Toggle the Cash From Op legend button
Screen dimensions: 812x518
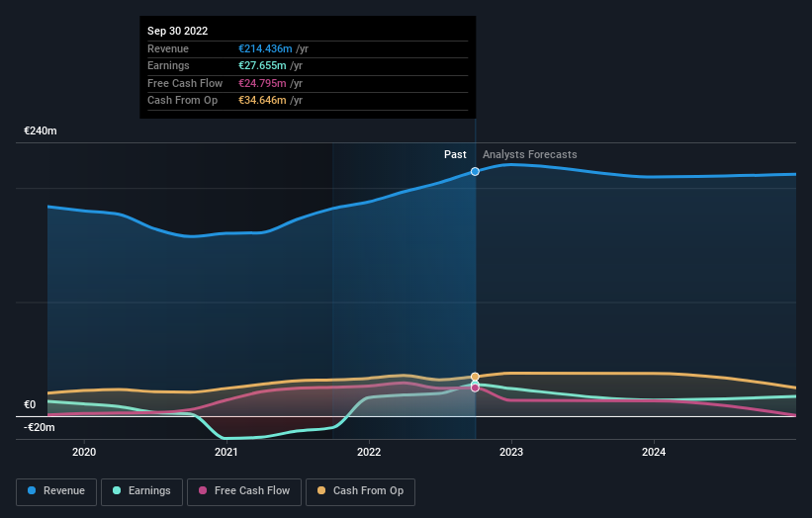pos(360,491)
